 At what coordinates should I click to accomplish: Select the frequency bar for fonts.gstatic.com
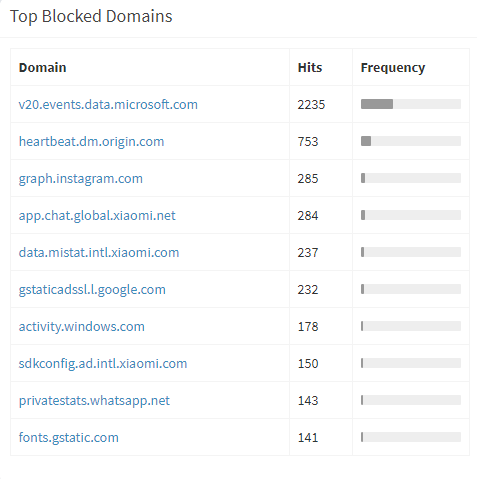point(411,437)
